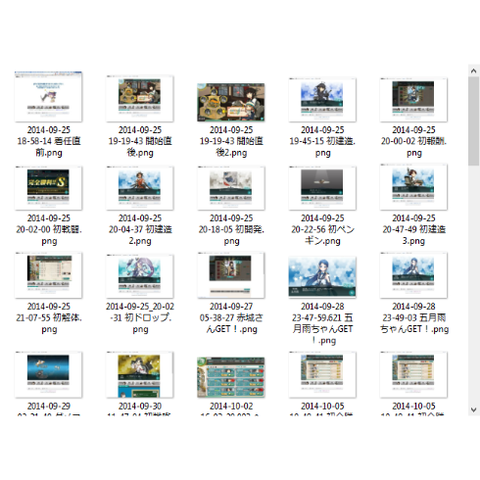The height and width of the screenshot is (480, 480).
Task: Click the scrollbar down arrow
Action: point(473,410)
